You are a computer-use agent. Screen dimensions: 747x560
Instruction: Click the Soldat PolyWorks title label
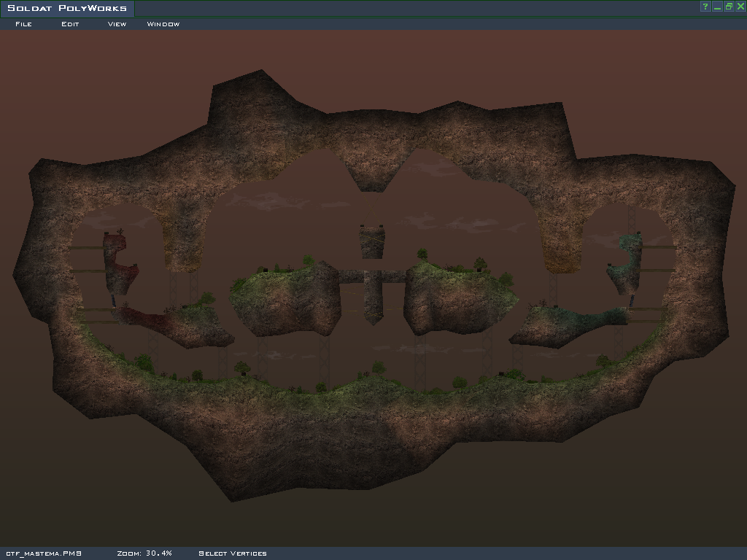pyautogui.click(x=67, y=9)
